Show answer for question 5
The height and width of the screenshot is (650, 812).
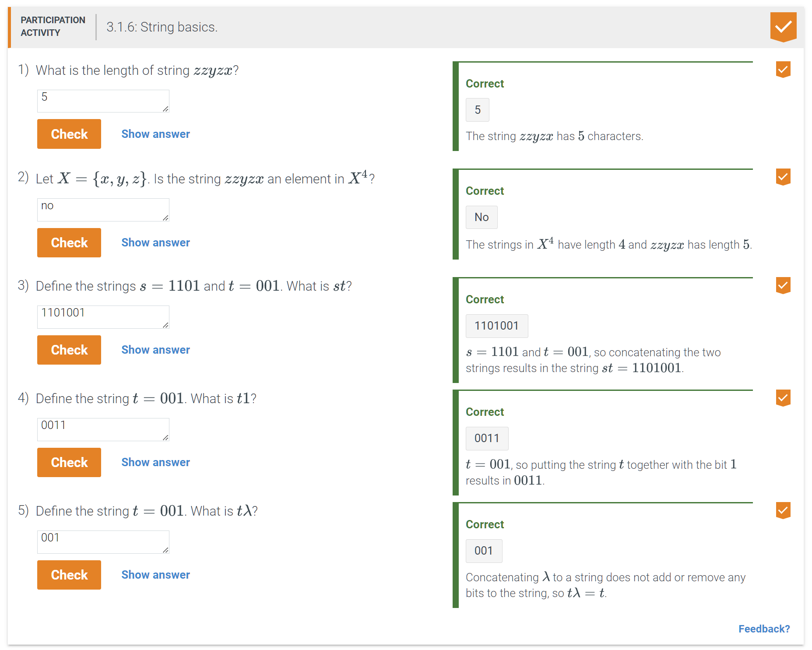pyautogui.click(x=155, y=575)
